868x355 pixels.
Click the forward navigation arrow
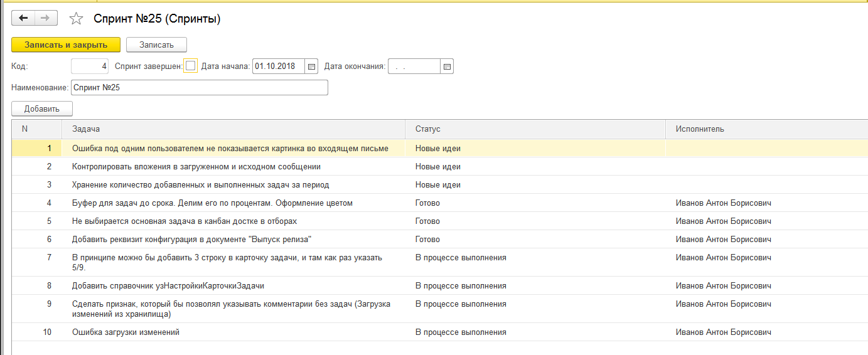click(x=46, y=19)
